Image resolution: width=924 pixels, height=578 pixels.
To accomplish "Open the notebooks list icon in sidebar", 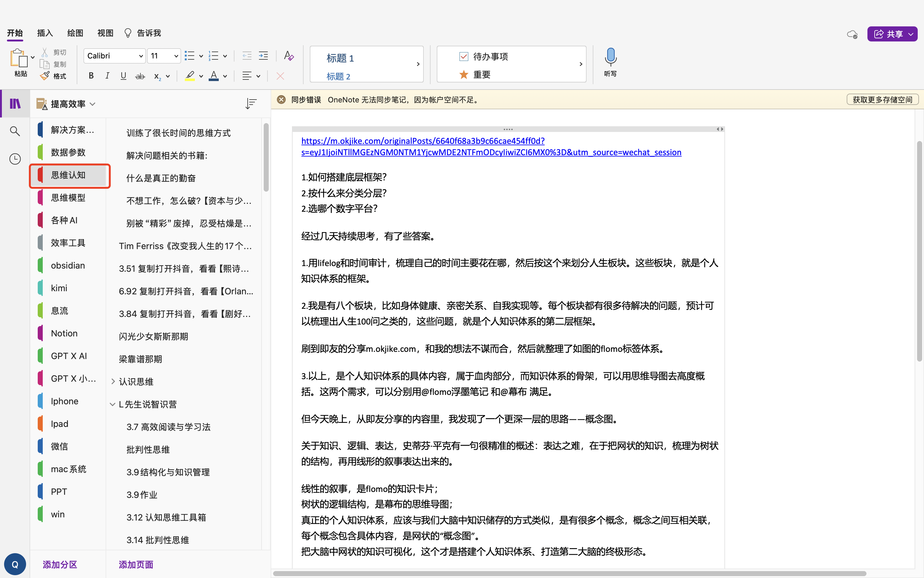I will (x=15, y=104).
